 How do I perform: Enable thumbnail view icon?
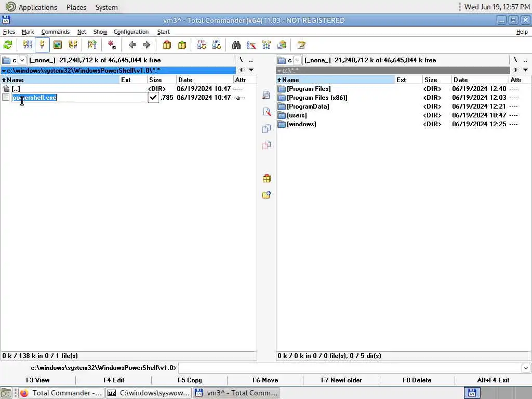(58, 45)
